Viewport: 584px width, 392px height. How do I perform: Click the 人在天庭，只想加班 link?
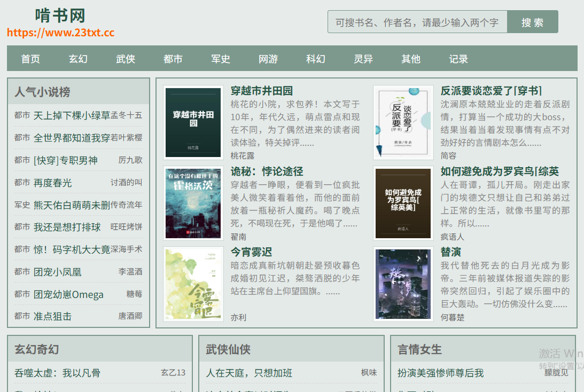249,373
